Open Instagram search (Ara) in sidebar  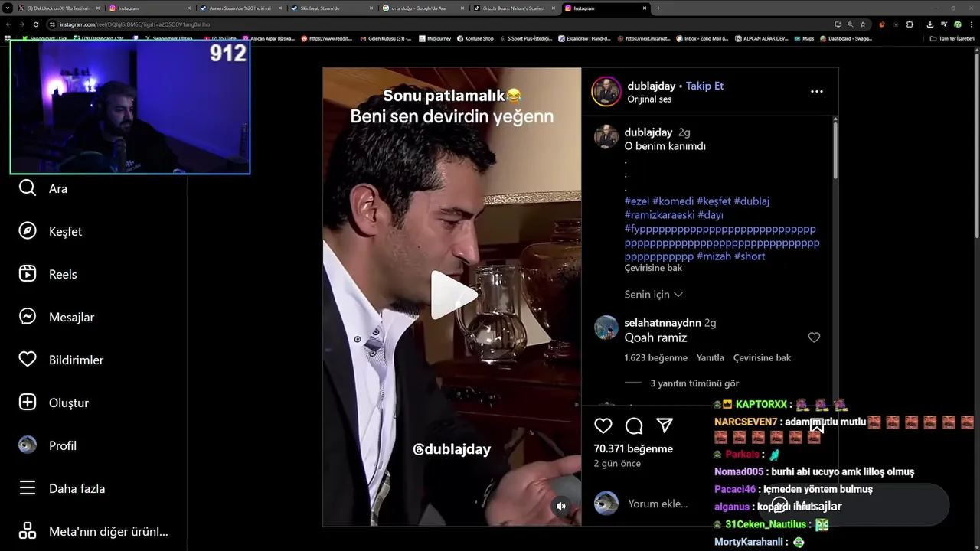[43, 188]
